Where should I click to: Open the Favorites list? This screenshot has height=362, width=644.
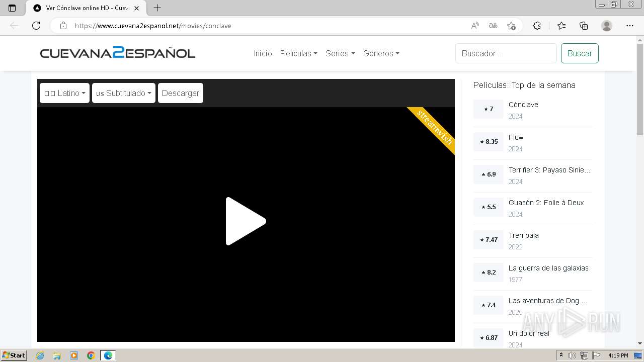pos(561,26)
